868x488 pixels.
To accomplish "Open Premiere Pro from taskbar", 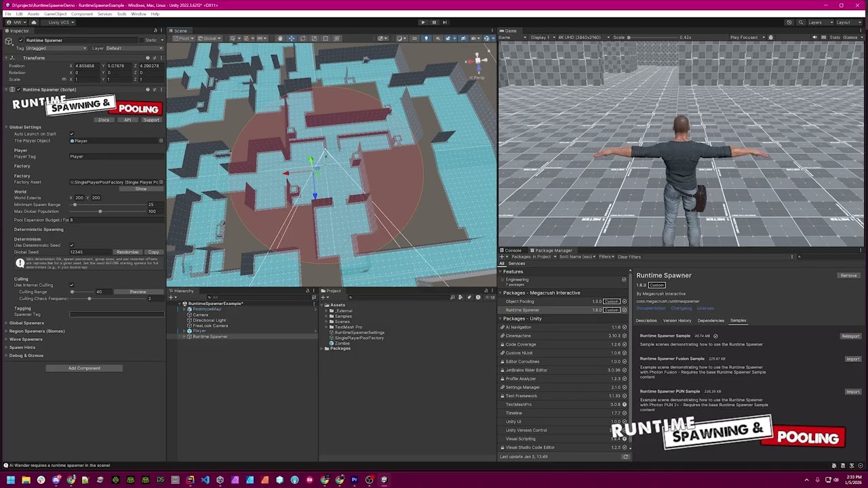I will click(354, 480).
